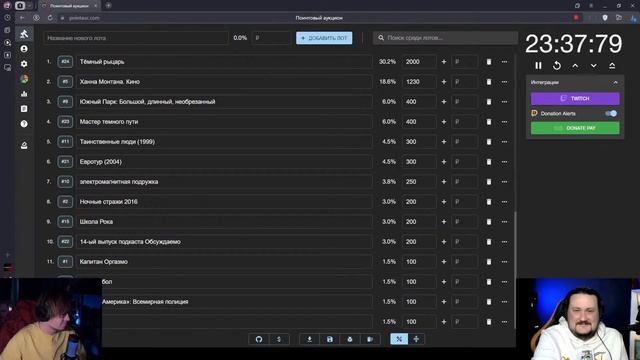Click the amount field 1230 of Ханна Монтана

[x=419, y=82]
